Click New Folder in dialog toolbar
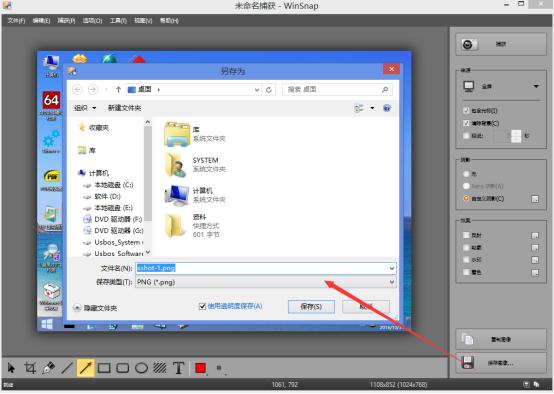 [124, 108]
